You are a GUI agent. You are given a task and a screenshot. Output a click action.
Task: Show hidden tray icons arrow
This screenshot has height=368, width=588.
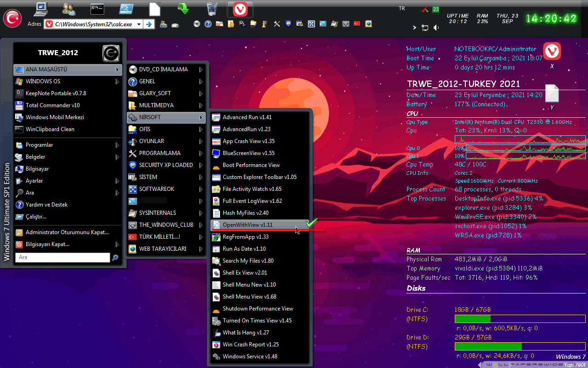click(x=414, y=28)
